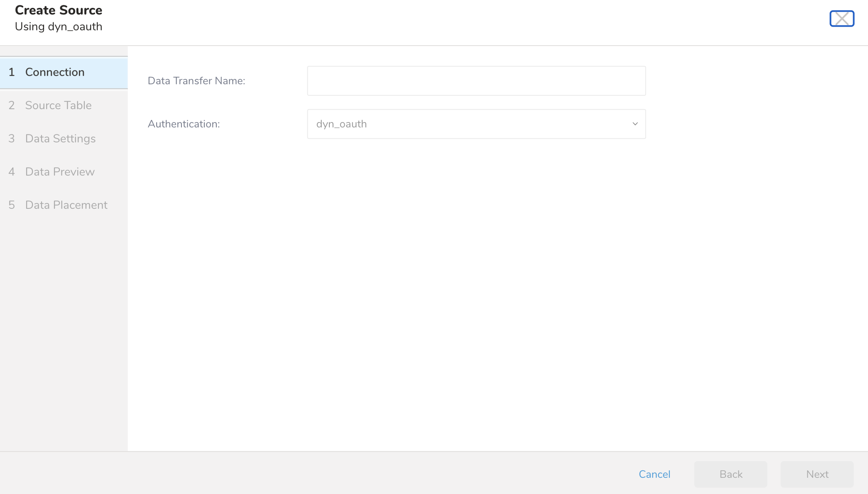Open the Data Settings step
The height and width of the screenshot is (494, 868).
(60, 139)
